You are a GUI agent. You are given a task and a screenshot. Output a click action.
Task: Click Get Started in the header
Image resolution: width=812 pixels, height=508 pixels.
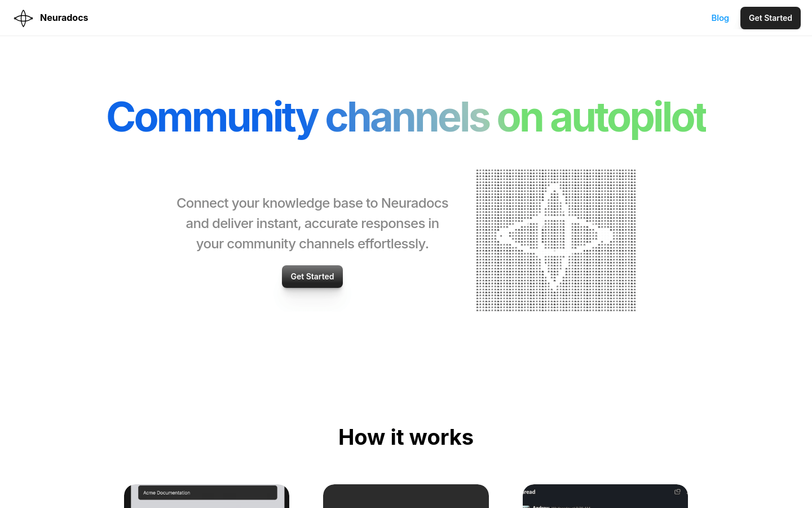pyautogui.click(x=770, y=18)
